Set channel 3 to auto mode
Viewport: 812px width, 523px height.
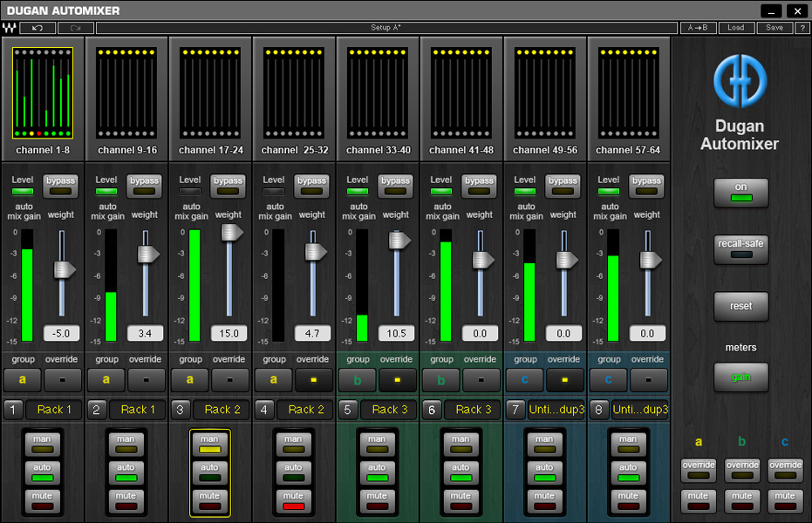click(x=209, y=472)
